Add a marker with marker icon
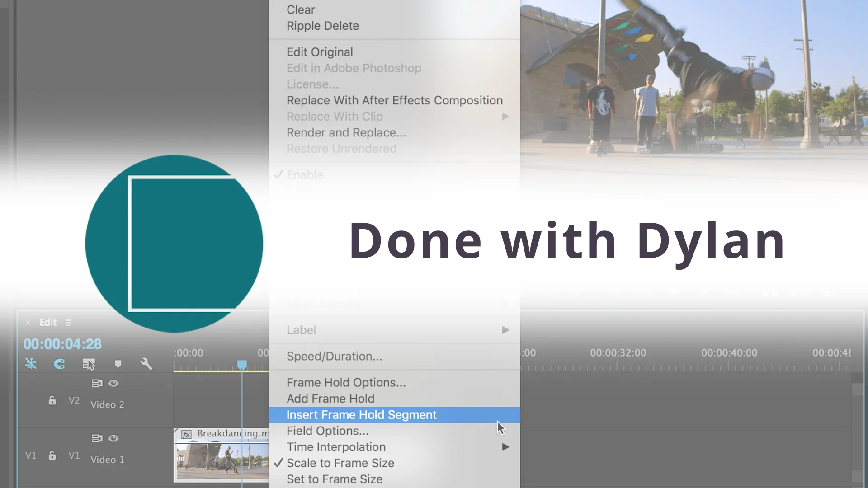The width and height of the screenshot is (868, 488). pyautogui.click(x=118, y=364)
